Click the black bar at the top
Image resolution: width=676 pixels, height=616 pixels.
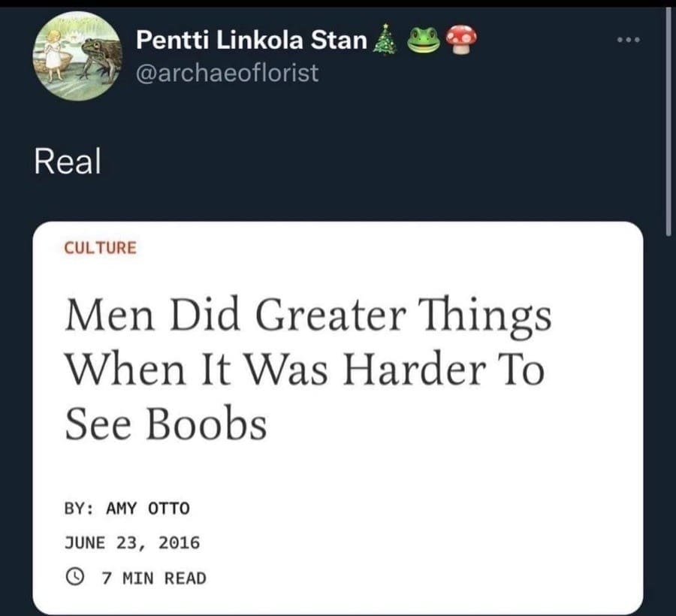click(x=338, y=3)
